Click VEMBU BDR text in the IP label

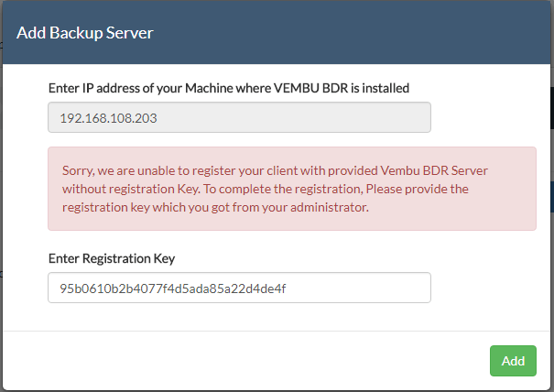point(311,88)
